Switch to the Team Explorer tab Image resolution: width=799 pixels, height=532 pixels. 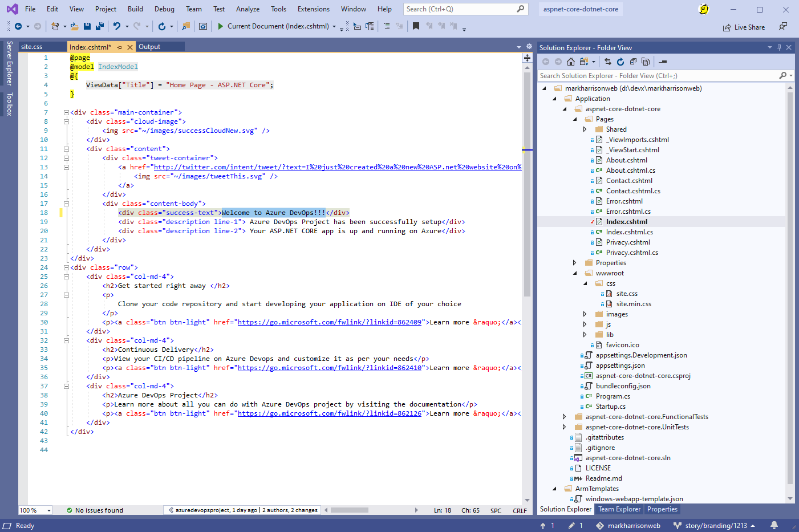coord(619,509)
